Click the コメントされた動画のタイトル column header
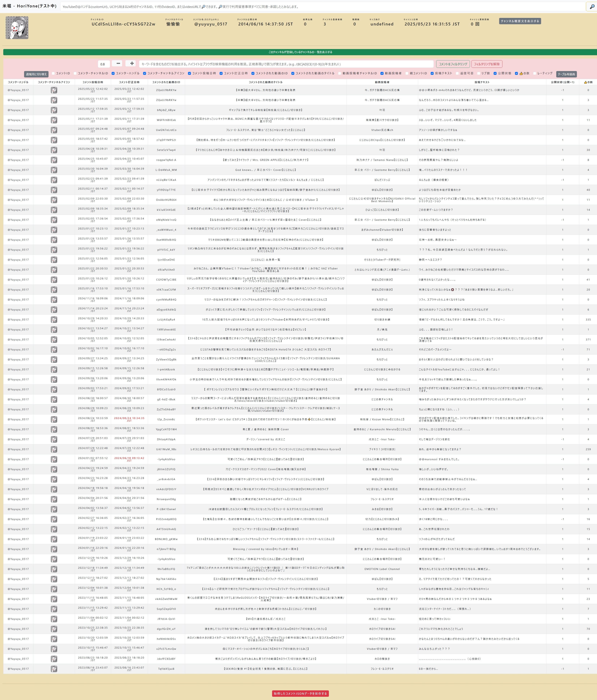This screenshot has width=597, height=700. (x=265, y=82)
